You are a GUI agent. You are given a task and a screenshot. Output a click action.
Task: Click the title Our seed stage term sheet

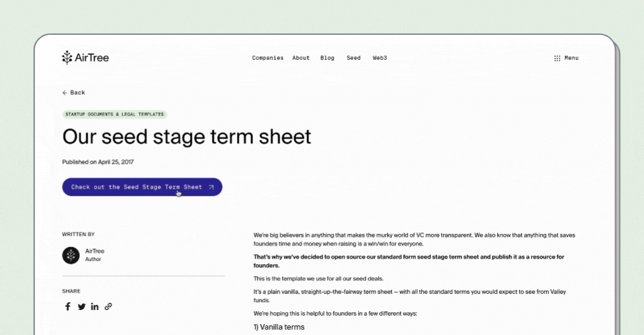(187, 137)
